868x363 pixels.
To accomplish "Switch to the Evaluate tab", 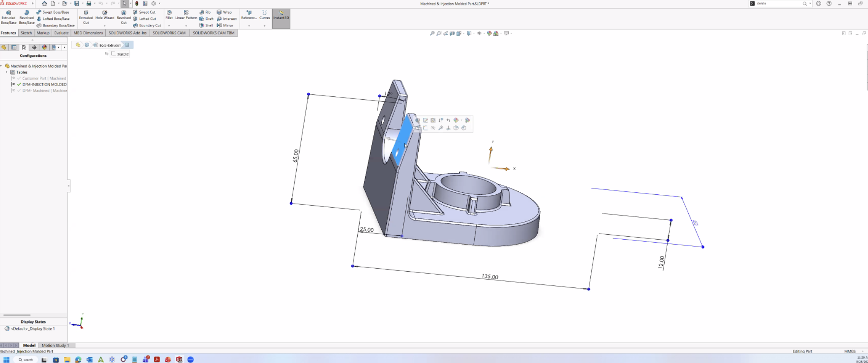I will click(x=61, y=33).
